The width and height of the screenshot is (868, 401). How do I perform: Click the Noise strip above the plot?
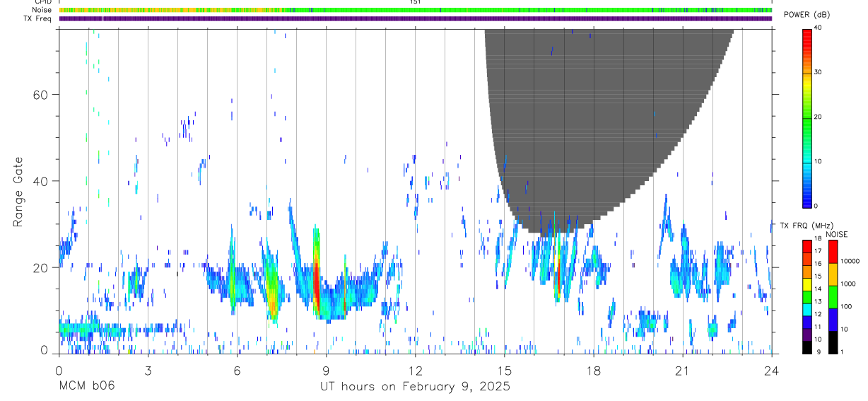coord(416,10)
